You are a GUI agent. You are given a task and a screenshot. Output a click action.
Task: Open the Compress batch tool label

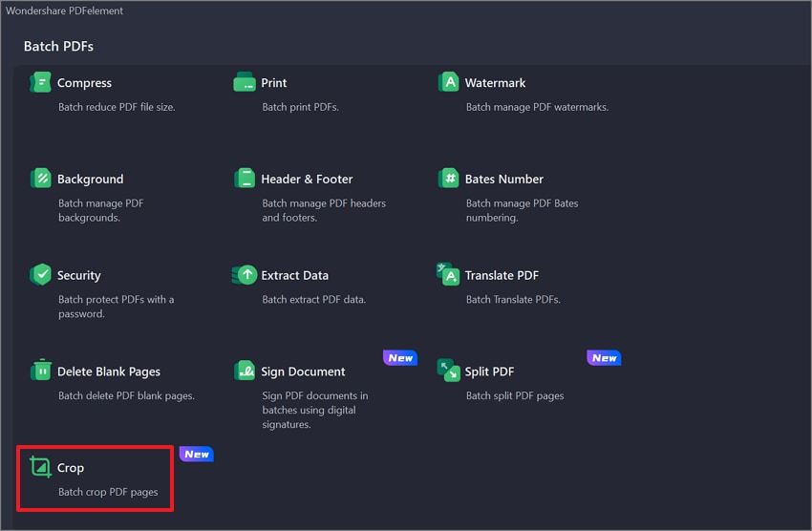[x=84, y=83]
